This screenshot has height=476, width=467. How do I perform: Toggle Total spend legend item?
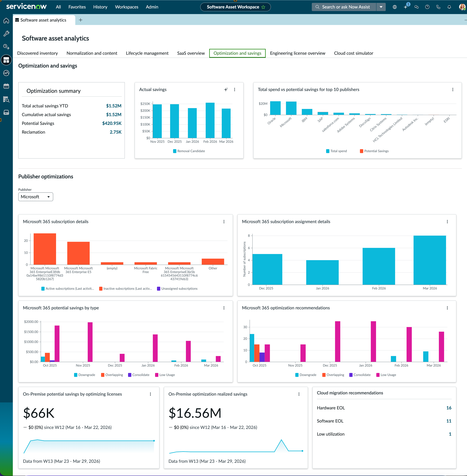336,151
